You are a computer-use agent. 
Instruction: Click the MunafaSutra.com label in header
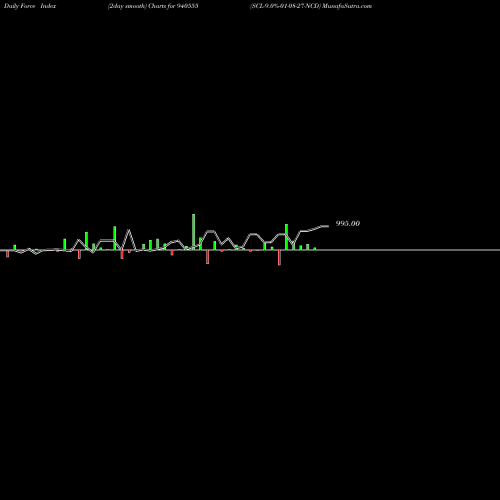click(x=347, y=6)
